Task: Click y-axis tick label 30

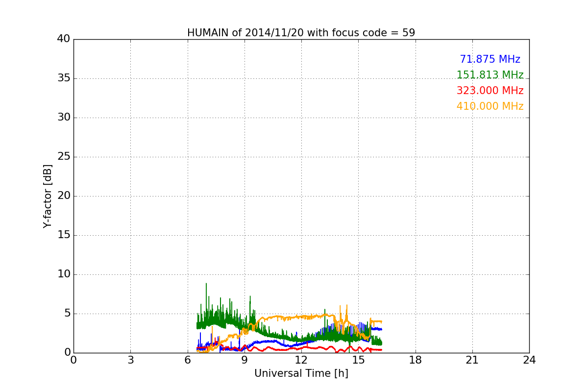Action: tap(64, 118)
